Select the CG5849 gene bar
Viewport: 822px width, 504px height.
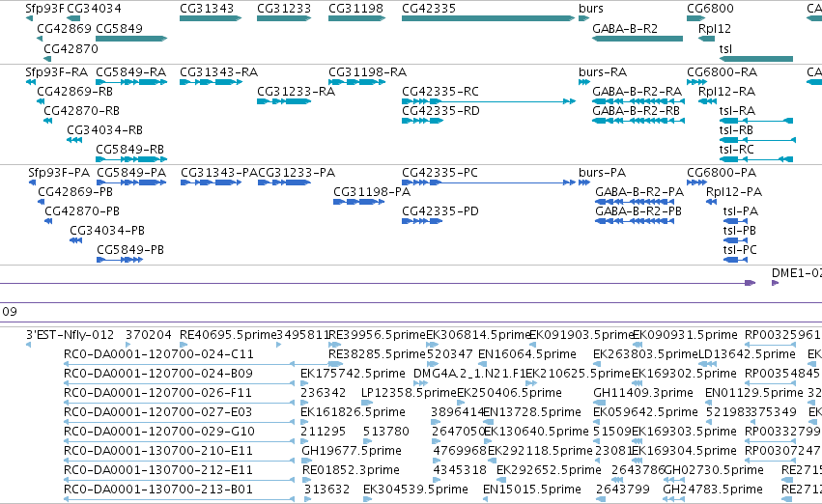(131, 39)
